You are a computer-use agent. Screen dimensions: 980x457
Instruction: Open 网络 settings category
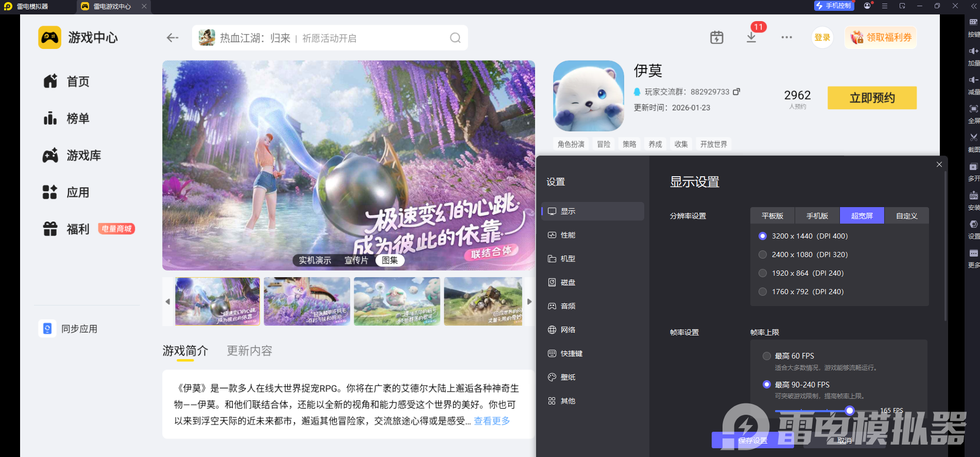tap(593, 330)
